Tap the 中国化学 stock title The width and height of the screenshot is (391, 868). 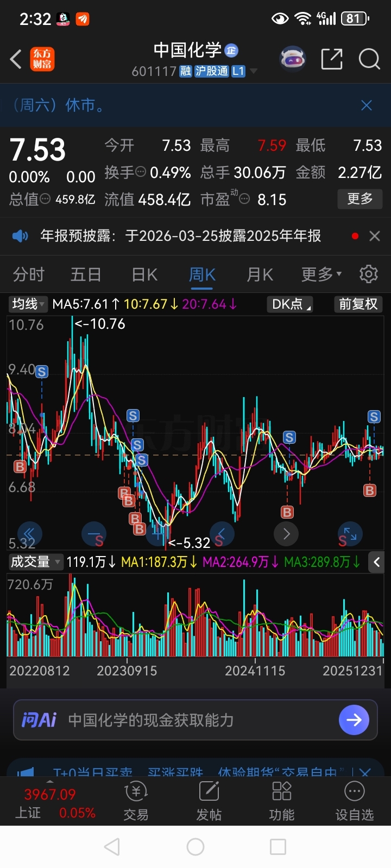click(x=187, y=50)
